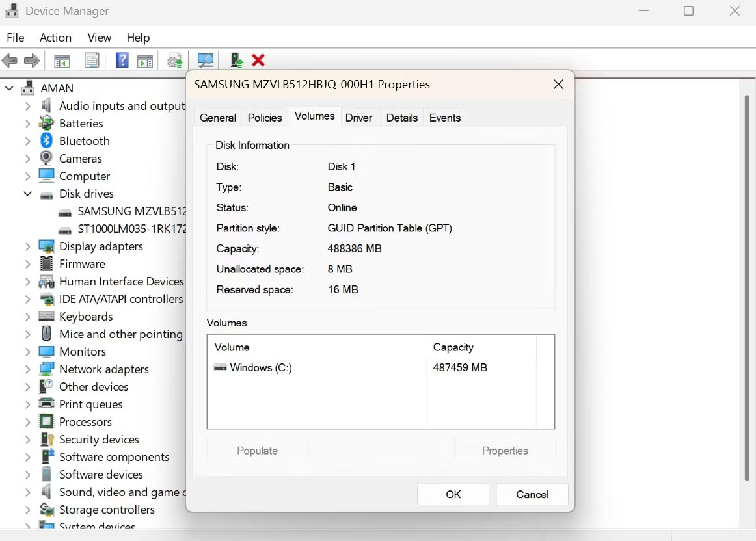
Task: Expand the Software devices category
Action: tap(27, 474)
